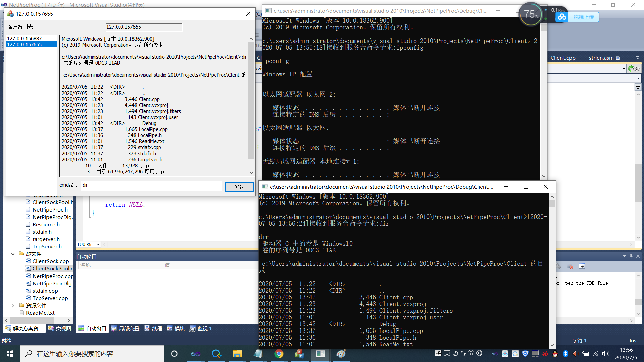Click the cmd命令 input field

[x=151, y=186]
